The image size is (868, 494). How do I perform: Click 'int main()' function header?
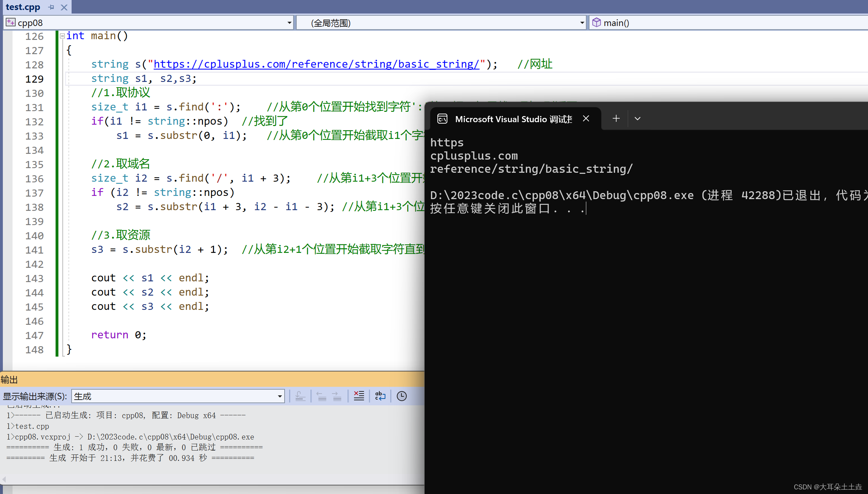click(97, 36)
